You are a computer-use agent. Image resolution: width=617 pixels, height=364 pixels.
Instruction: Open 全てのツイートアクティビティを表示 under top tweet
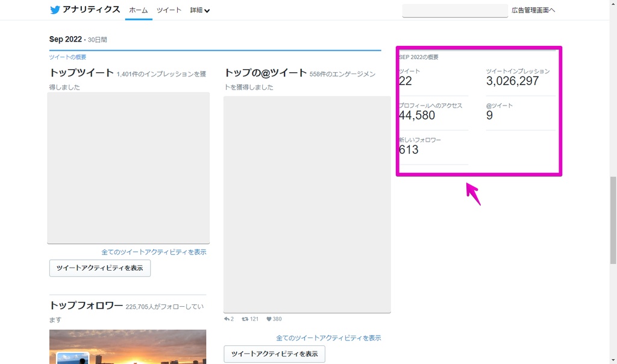pos(154,252)
